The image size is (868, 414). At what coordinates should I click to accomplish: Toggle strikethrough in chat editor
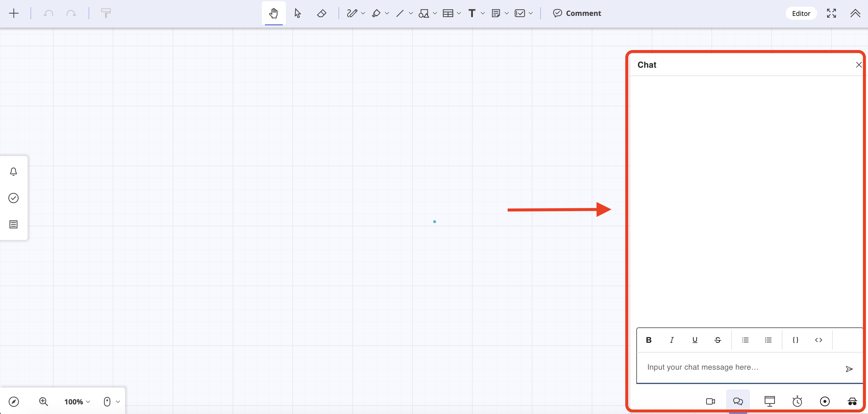(x=718, y=340)
